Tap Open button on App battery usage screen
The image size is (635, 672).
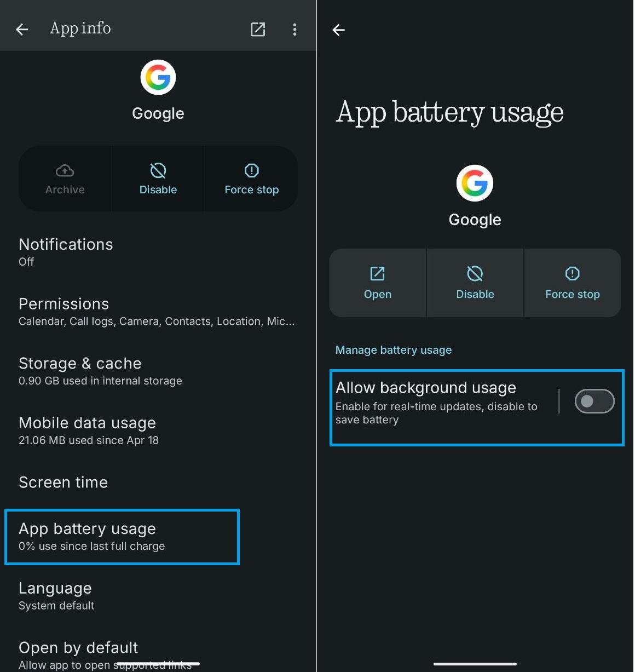(x=378, y=283)
